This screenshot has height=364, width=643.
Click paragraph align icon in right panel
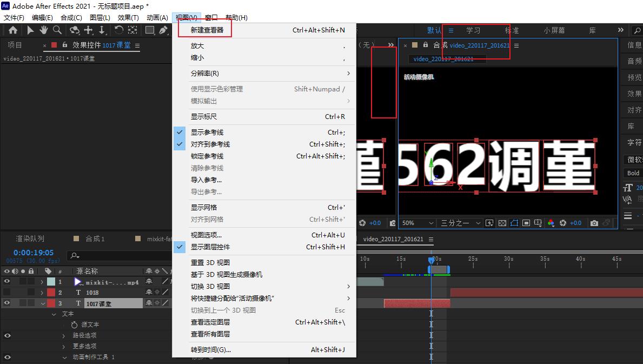click(x=628, y=216)
